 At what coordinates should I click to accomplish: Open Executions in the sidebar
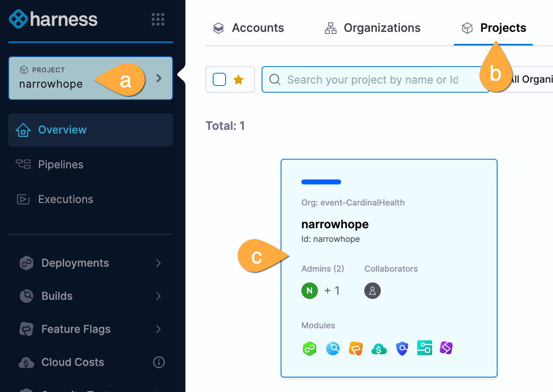click(91, 199)
